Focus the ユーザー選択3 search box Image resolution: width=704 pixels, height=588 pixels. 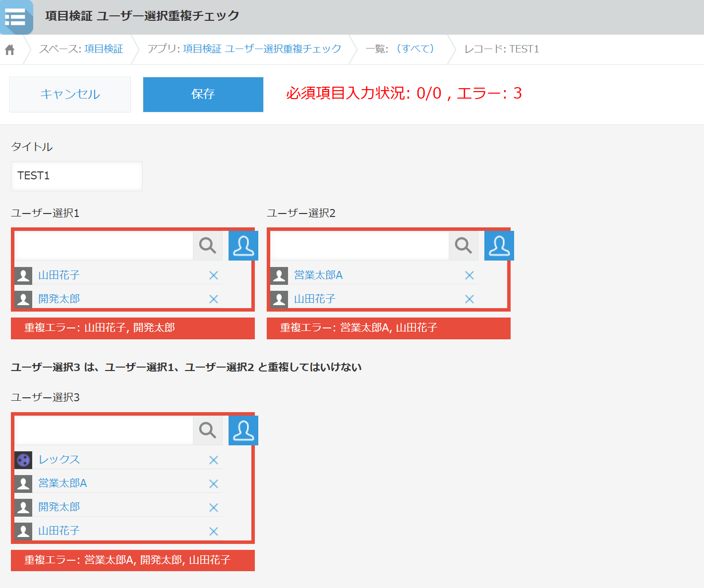[x=104, y=430]
